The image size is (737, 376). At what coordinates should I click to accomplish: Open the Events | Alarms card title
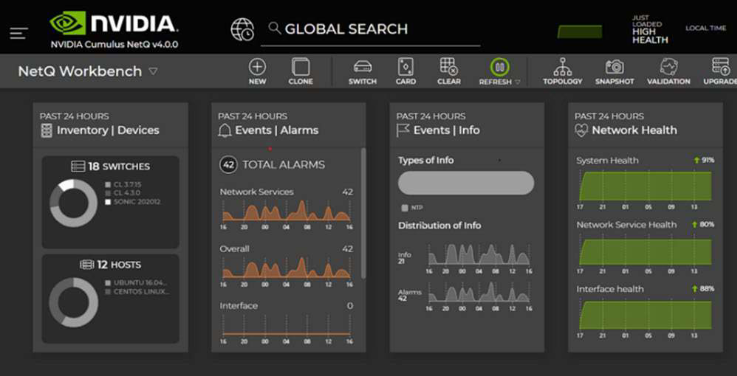(277, 131)
